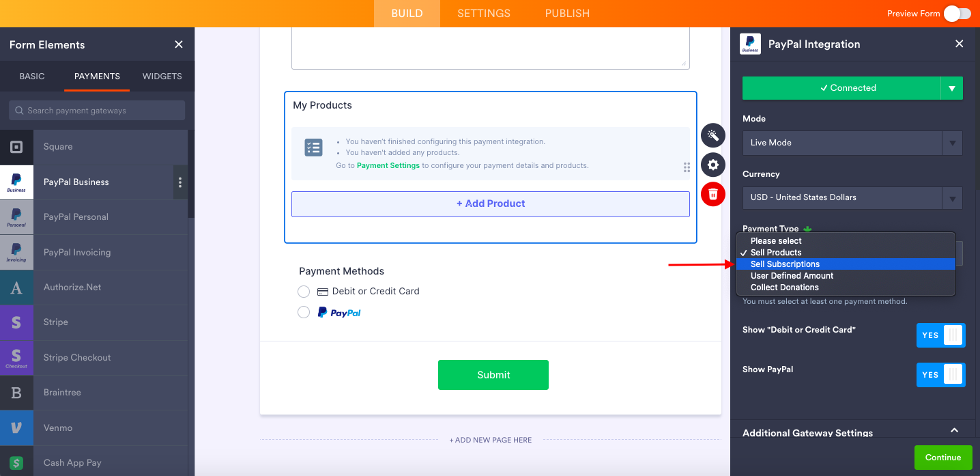Open the Currency dropdown
The height and width of the screenshot is (476, 980).
point(852,197)
